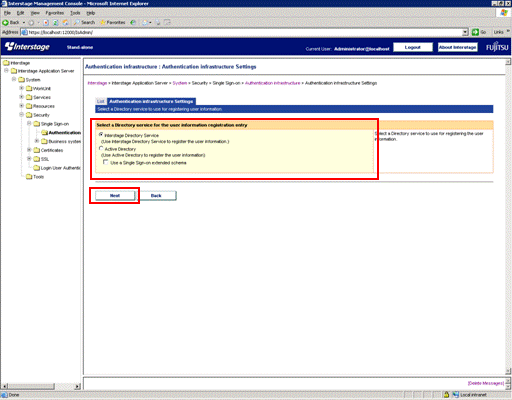The width and height of the screenshot is (512, 400).
Task: Click the System breadcrumb link
Action: (180, 83)
